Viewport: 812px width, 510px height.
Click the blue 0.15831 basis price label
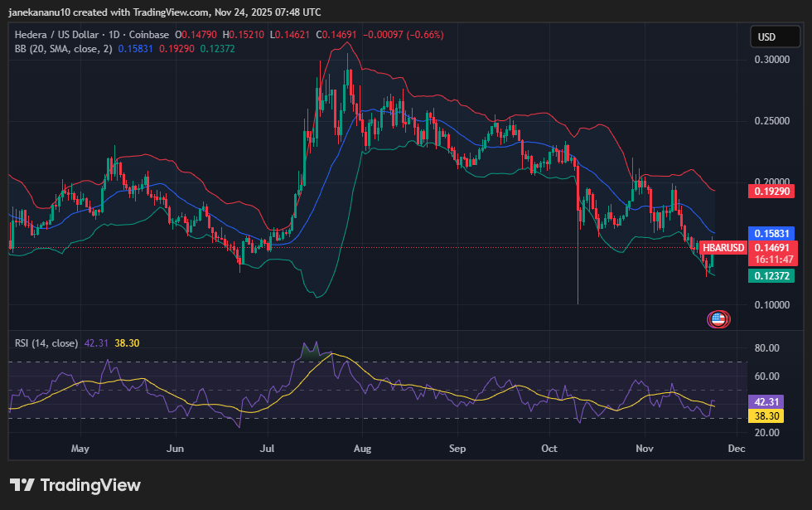point(771,234)
